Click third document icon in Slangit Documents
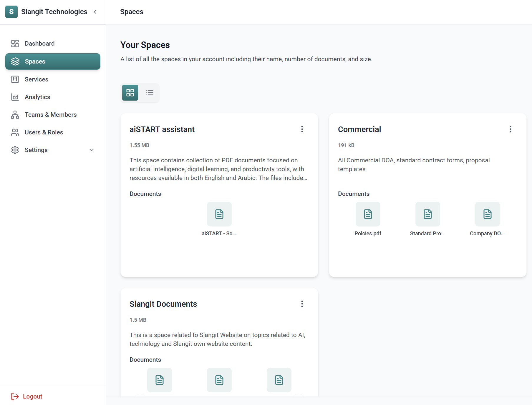This screenshot has height=405, width=532. [279, 380]
